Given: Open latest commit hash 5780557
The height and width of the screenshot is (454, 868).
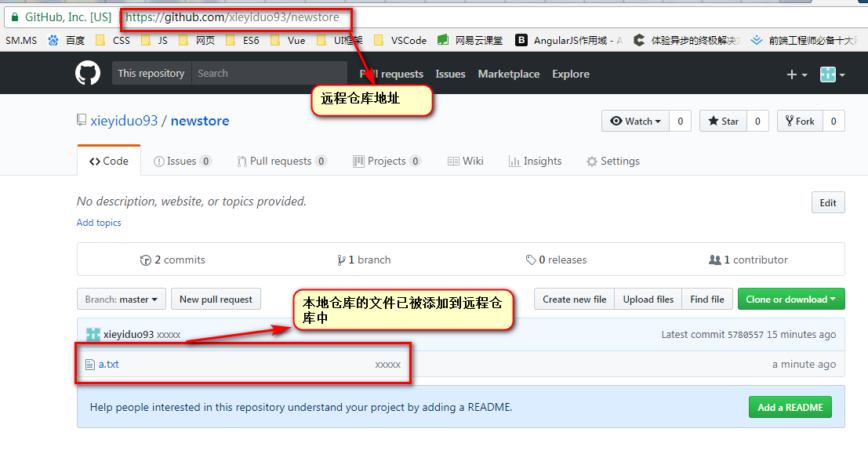Looking at the screenshot, I should point(745,335).
